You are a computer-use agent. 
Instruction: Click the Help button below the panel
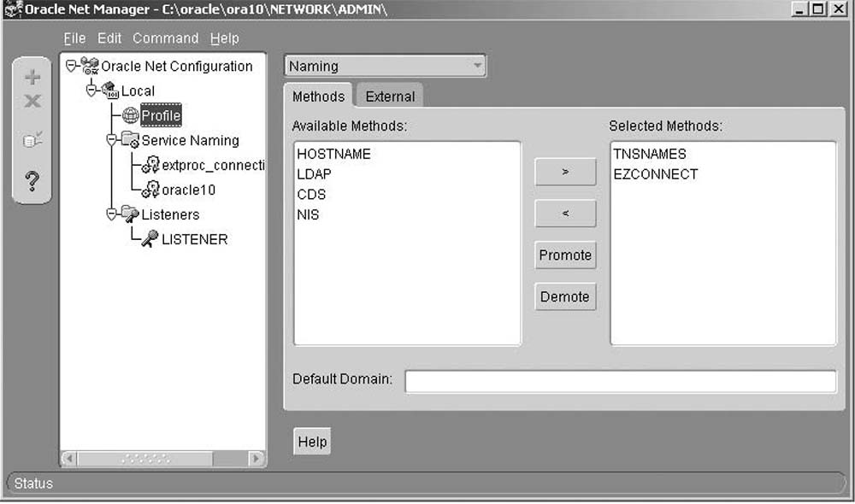click(312, 442)
